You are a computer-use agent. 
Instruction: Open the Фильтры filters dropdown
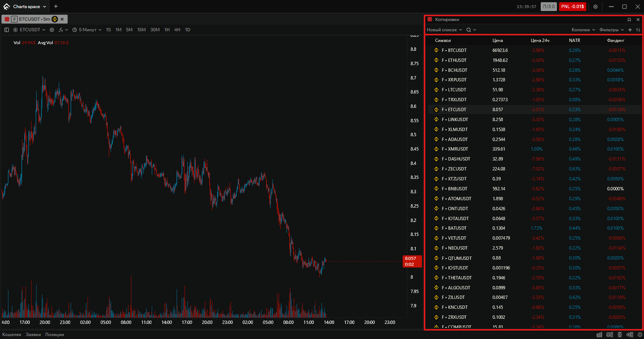click(x=612, y=30)
